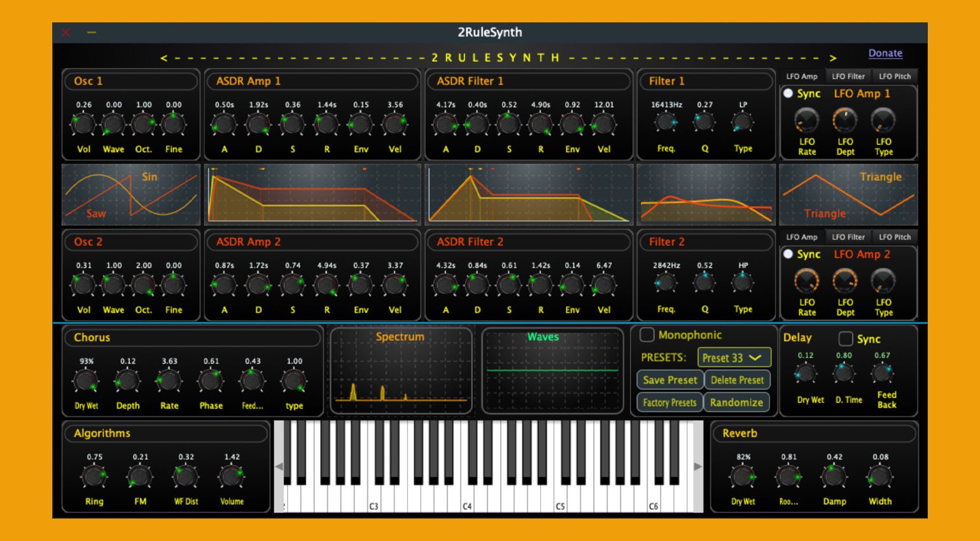Click Delay D. Time knob
This screenshot has width=980, height=541.
(844, 373)
